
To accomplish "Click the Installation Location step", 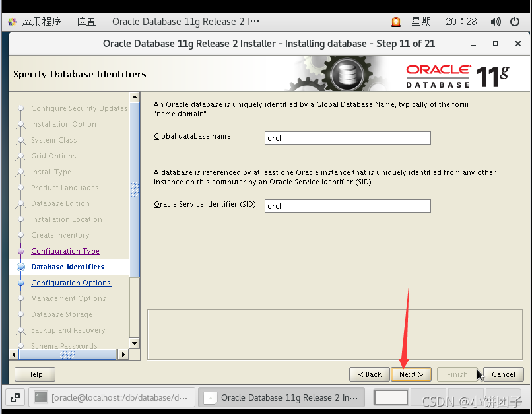I will click(x=67, y=219).
